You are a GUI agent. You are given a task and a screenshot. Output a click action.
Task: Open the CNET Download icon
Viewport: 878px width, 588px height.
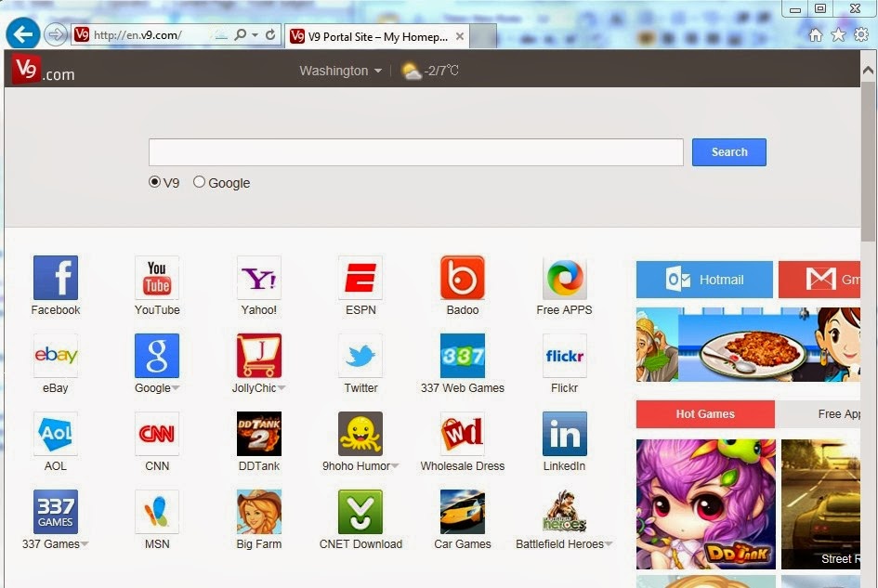click(360, 511)
